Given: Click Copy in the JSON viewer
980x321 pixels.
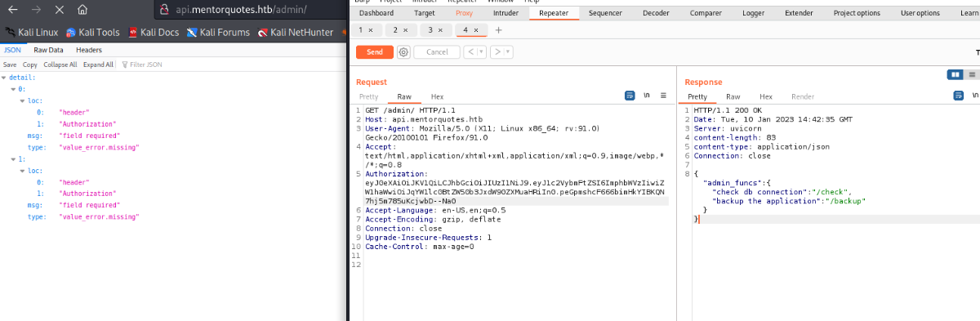Looking at the screenshot, I should click(x=30, y=65).
